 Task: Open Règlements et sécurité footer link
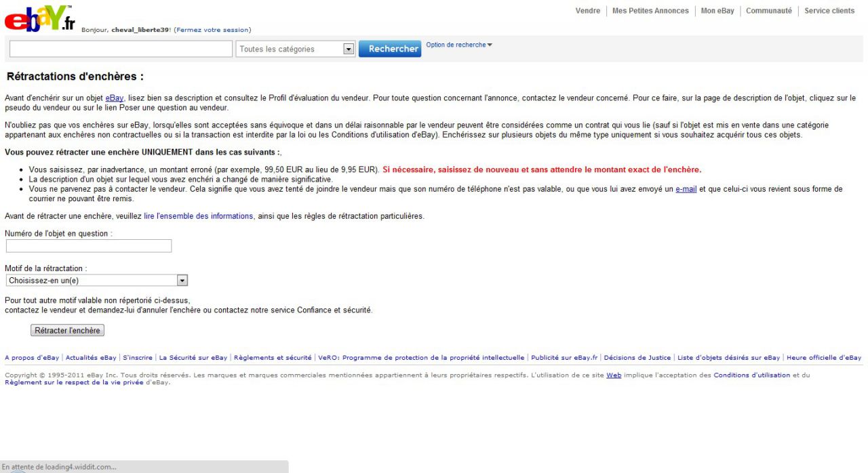(273, 358)
